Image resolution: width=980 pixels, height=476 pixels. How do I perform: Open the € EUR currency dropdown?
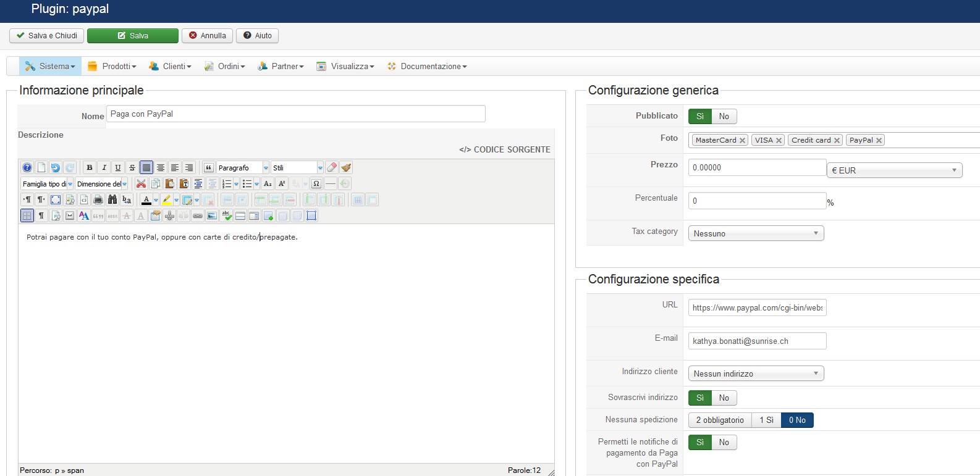(895, 170)
